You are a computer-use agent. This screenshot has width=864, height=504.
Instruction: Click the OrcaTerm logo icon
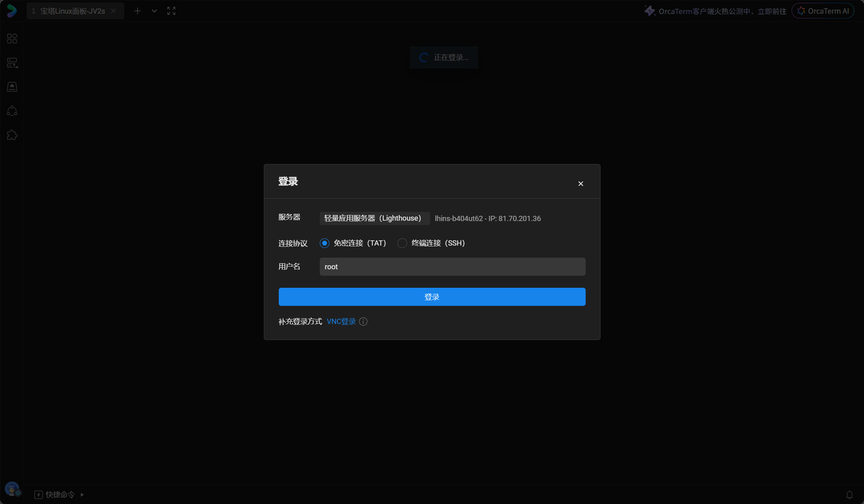point(12,11)
